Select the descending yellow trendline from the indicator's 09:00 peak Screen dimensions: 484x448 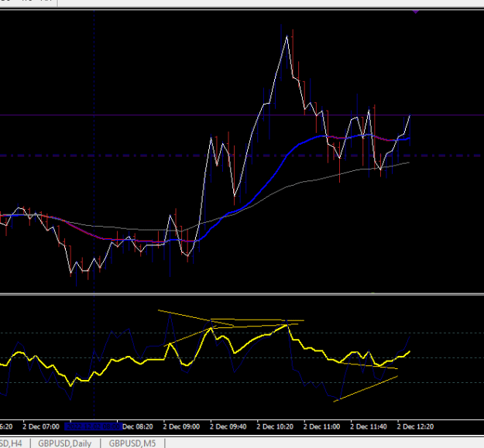pyautogui.click(x=196, y=318)
